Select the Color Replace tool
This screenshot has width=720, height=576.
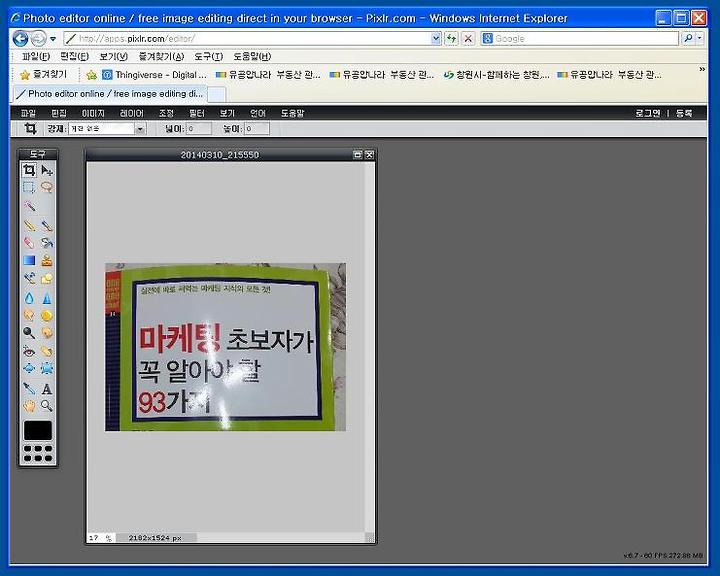(x=29, y=278)
